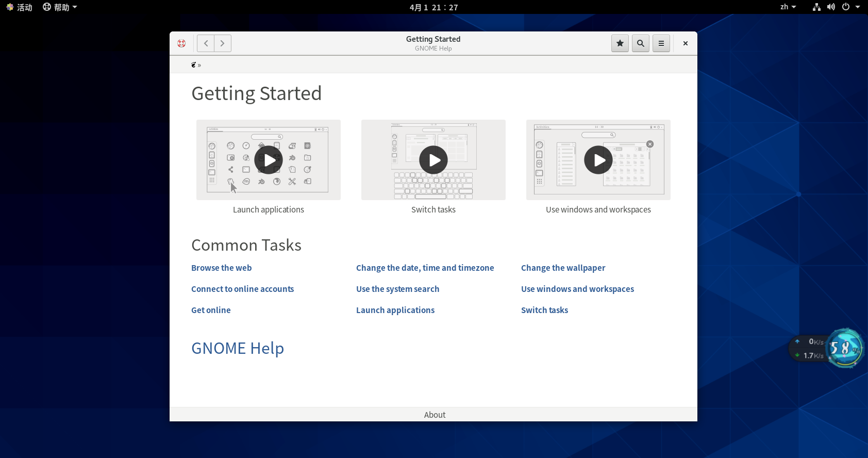Open the Browse the web link

click(x=222, y=268)
